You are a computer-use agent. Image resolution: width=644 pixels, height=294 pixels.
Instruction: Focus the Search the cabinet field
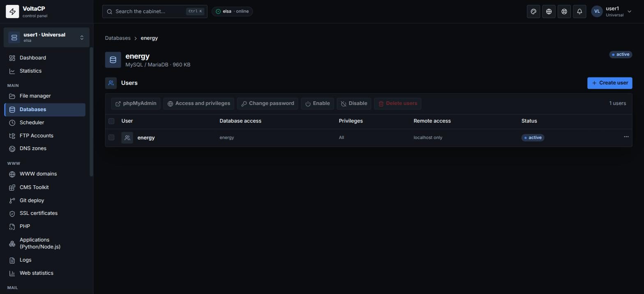point(155,11)
